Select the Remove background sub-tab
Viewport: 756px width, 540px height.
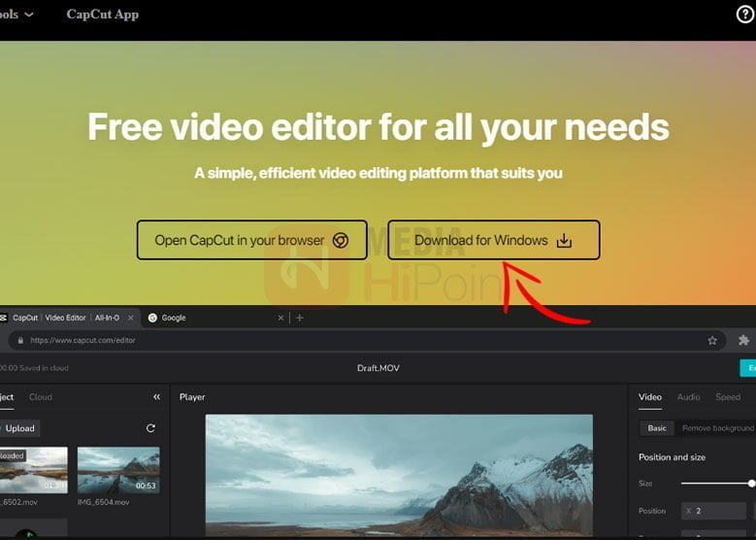coord(717,428)
